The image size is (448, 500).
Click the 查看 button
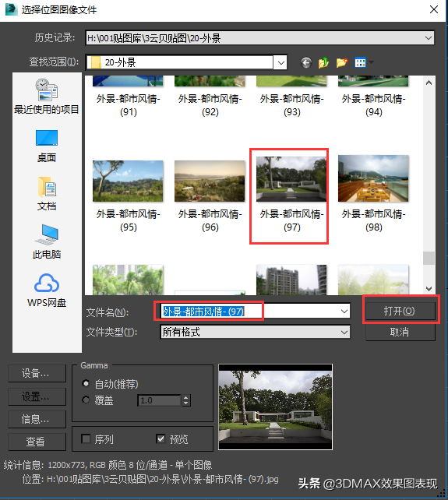click(x=37, y=442)
